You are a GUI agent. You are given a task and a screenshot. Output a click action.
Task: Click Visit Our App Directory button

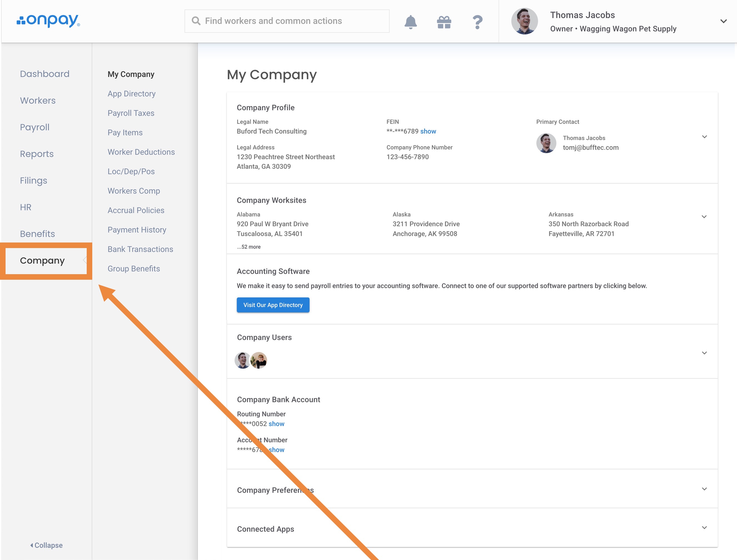point(273,305)
